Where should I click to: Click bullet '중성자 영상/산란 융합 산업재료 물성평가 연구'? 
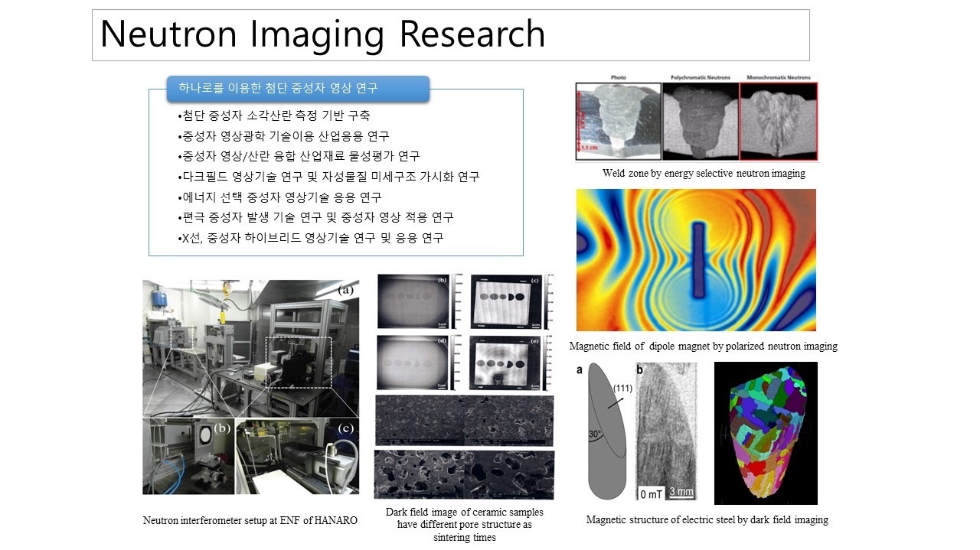click(x=298, y=156)
